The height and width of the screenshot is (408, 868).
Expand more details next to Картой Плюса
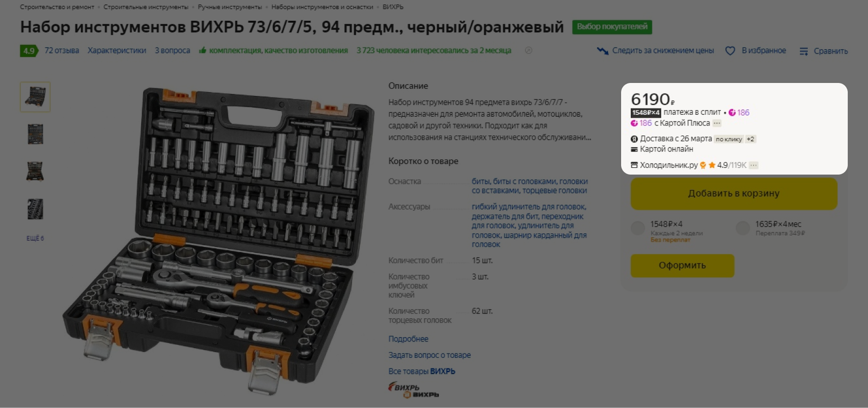pos(717,123)
